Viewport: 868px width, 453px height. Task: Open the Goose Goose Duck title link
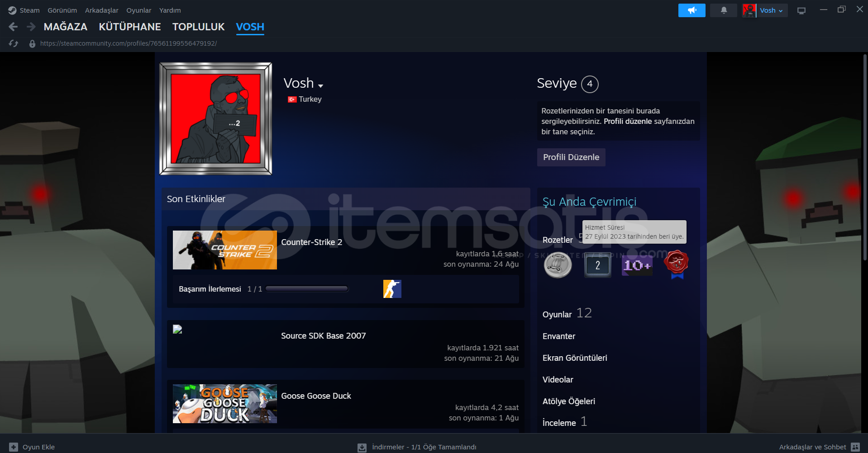tap(316, 396)
